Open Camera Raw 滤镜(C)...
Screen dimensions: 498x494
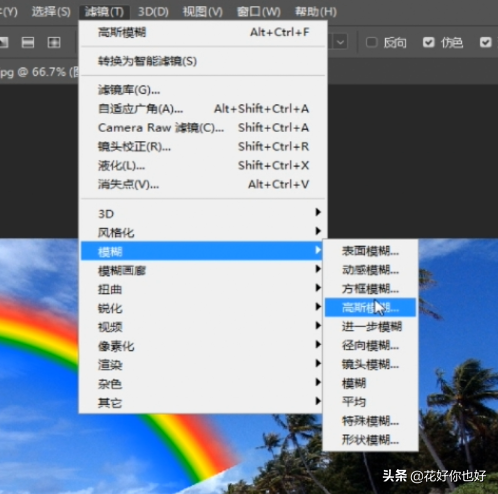point(203,128)
